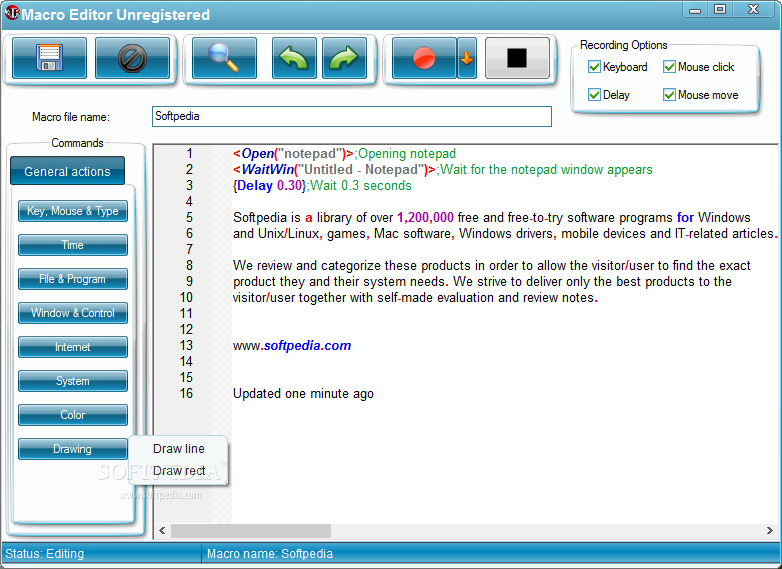Click the Cancel prohibition toolbar icon
The width and height of the screenshot is (782, 569).
pos(132,58)
